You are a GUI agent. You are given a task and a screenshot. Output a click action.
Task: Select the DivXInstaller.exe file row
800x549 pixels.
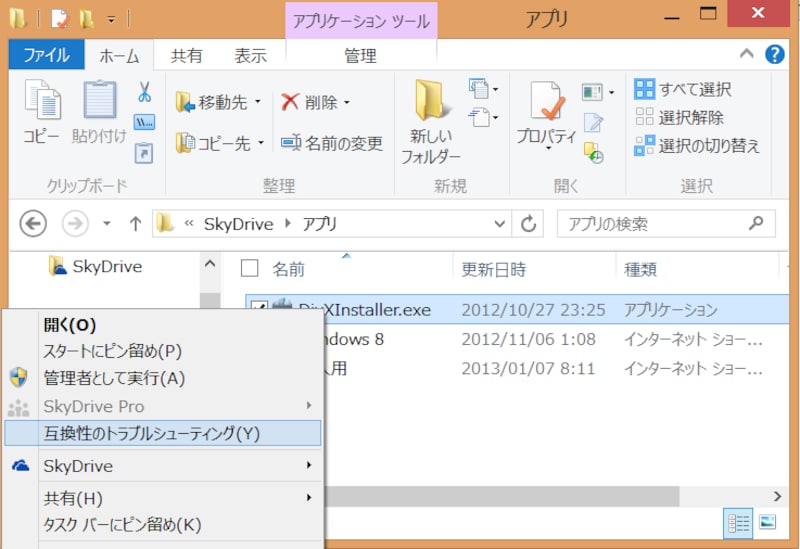[517, 309]
